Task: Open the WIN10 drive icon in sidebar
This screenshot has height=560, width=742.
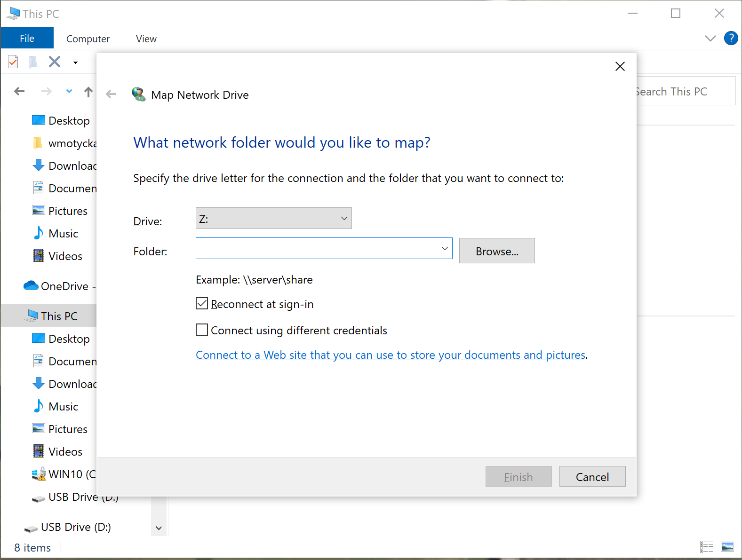Action: [39, 474]
